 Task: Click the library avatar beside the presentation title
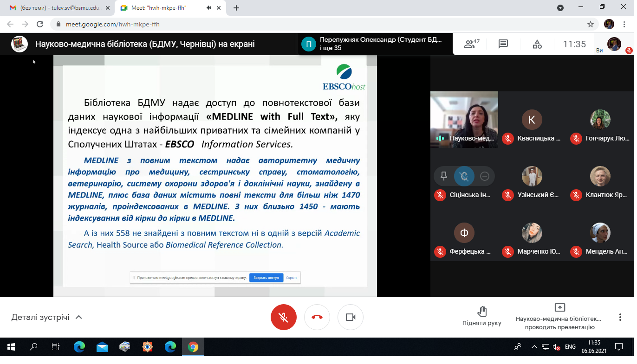coord(19,44)
